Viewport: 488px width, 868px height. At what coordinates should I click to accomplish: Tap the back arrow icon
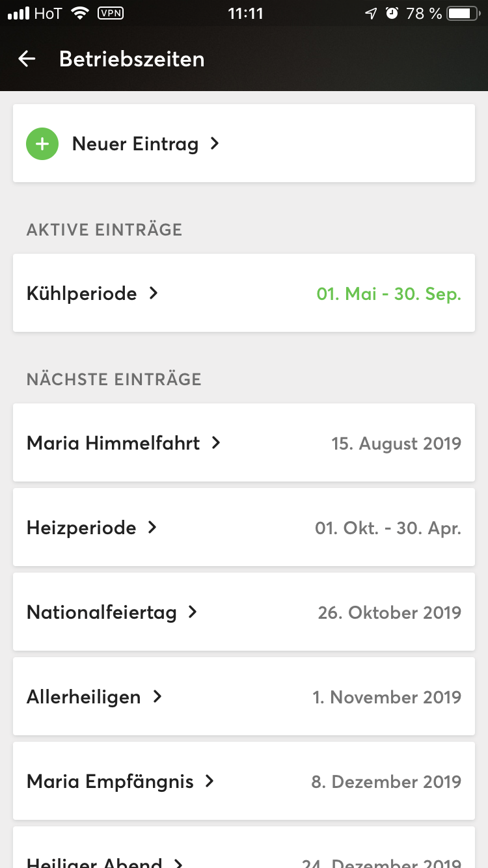point(27,59)
